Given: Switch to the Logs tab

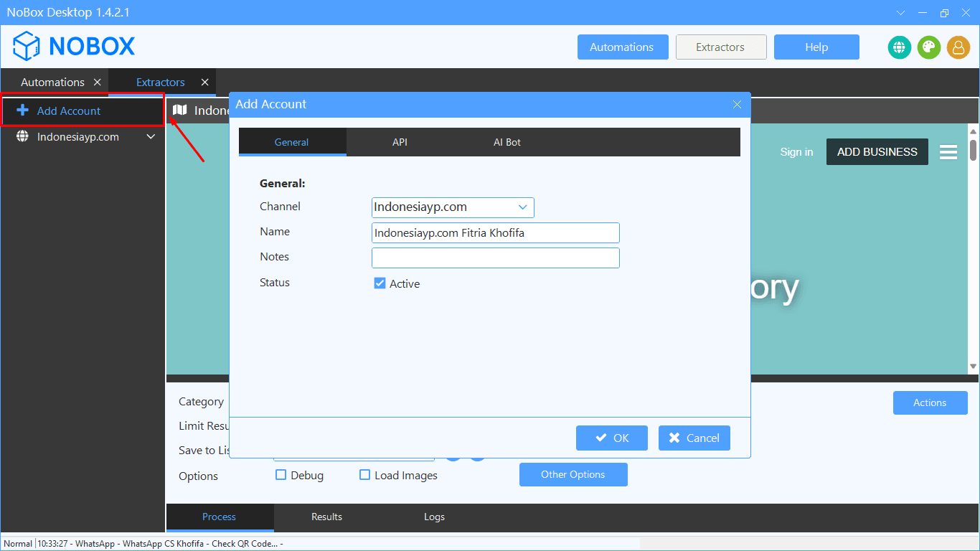Looking at the screenshot, I should (x=434, y=517).
